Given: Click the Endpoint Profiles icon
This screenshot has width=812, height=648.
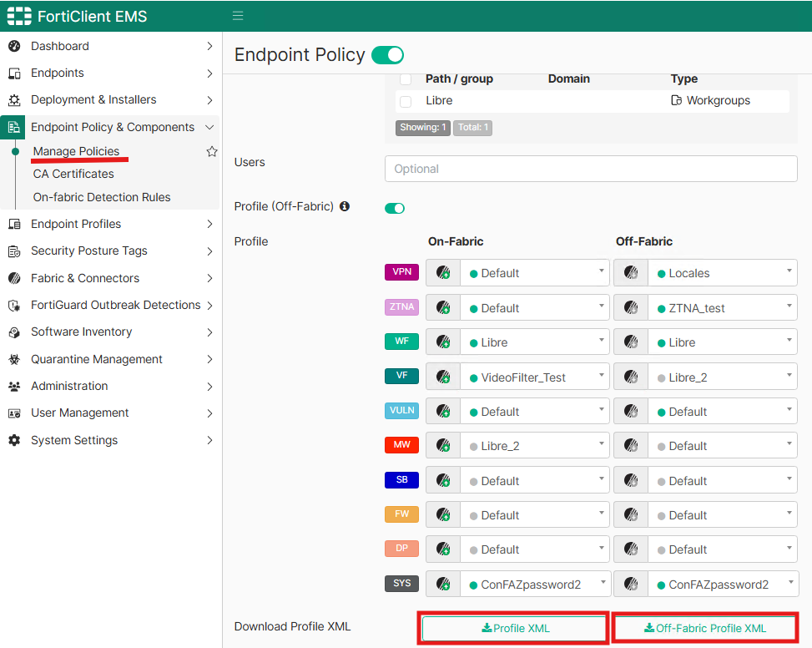Looking at the screenshot, I should pyautogui.click(x=14, y=225).
